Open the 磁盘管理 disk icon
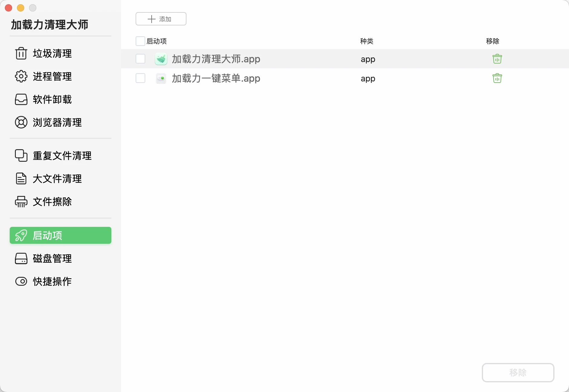 [21, 259]
